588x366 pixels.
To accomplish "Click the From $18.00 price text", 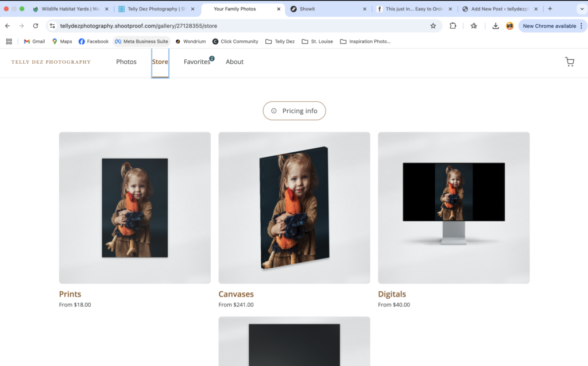I will [75, 305].
